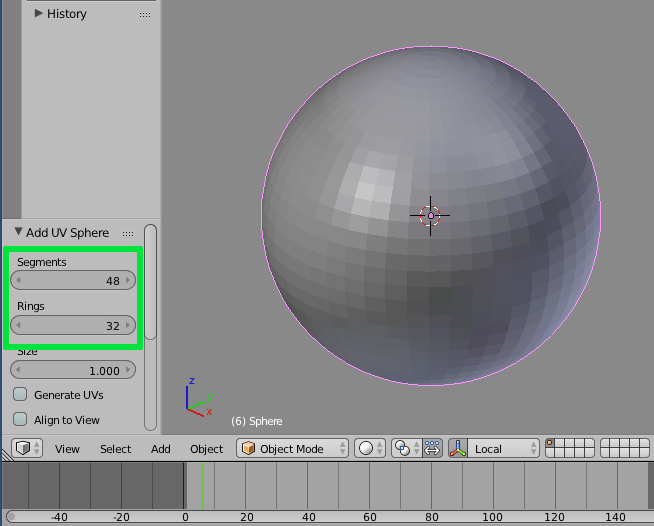654x526 pixels.
Task: Click the Size value 1.000
Action: tap(104, 370)
